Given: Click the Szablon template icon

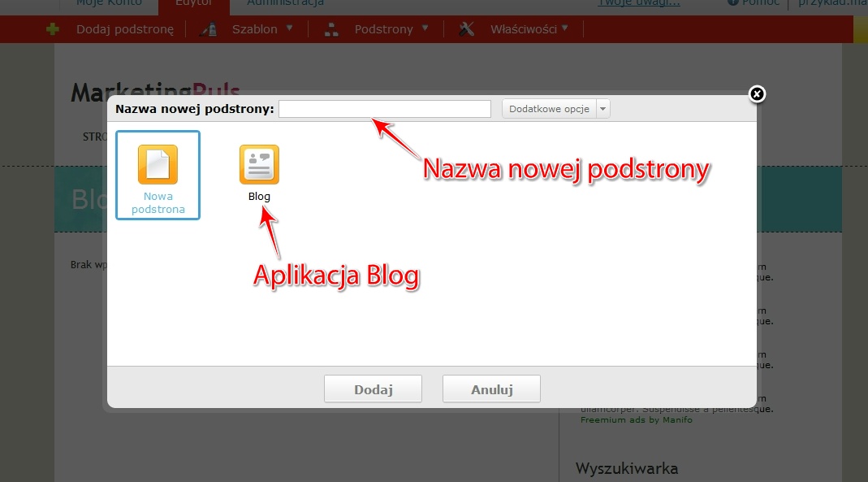Looking at the screenshot, I should pos(209,29).
